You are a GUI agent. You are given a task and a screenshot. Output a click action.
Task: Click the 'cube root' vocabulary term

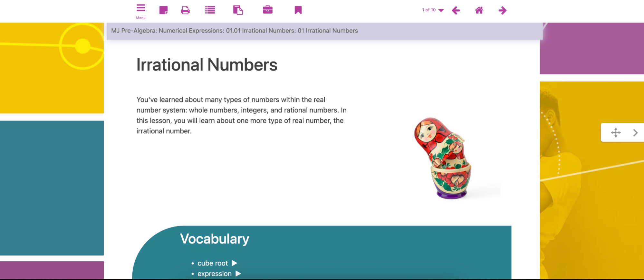212,263
